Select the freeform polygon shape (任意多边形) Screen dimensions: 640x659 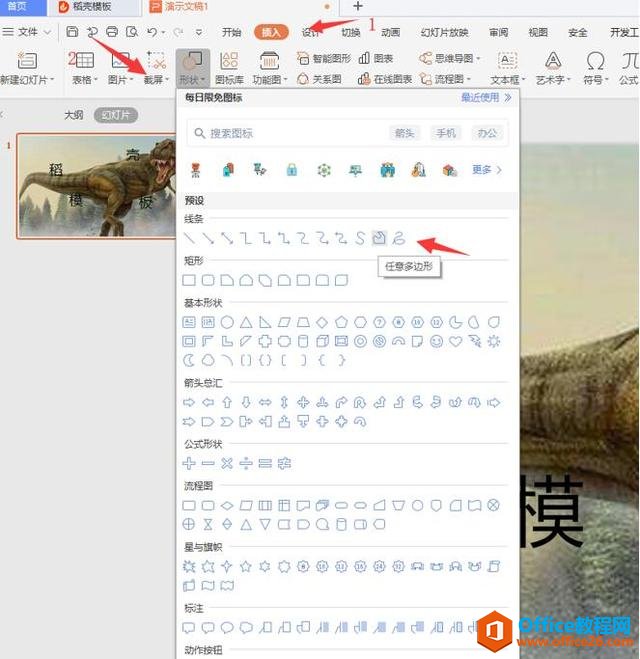point(379,238)
